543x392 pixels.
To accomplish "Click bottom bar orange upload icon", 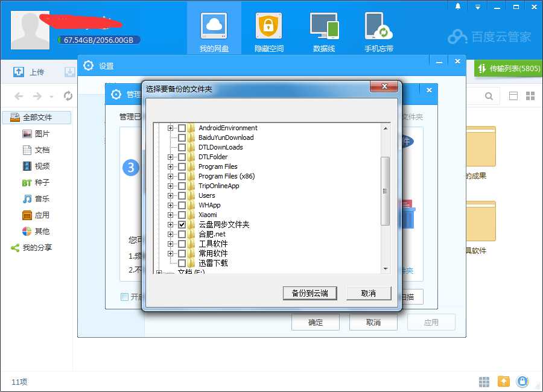I will (504, 382).
